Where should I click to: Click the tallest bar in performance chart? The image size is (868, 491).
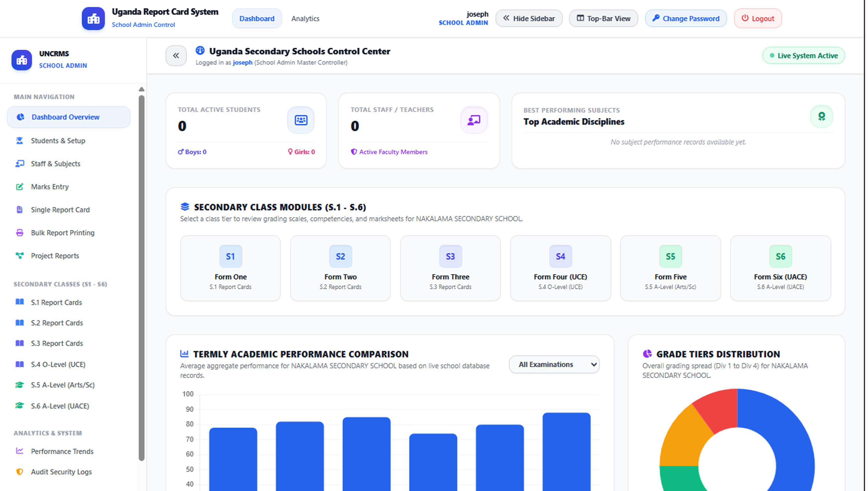(566, 452)
